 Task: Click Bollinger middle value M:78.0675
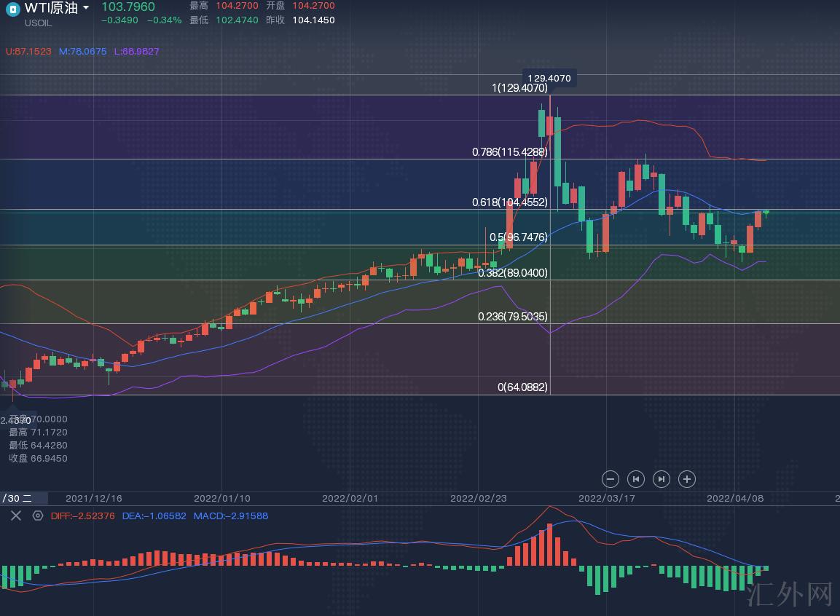point(82,52)
